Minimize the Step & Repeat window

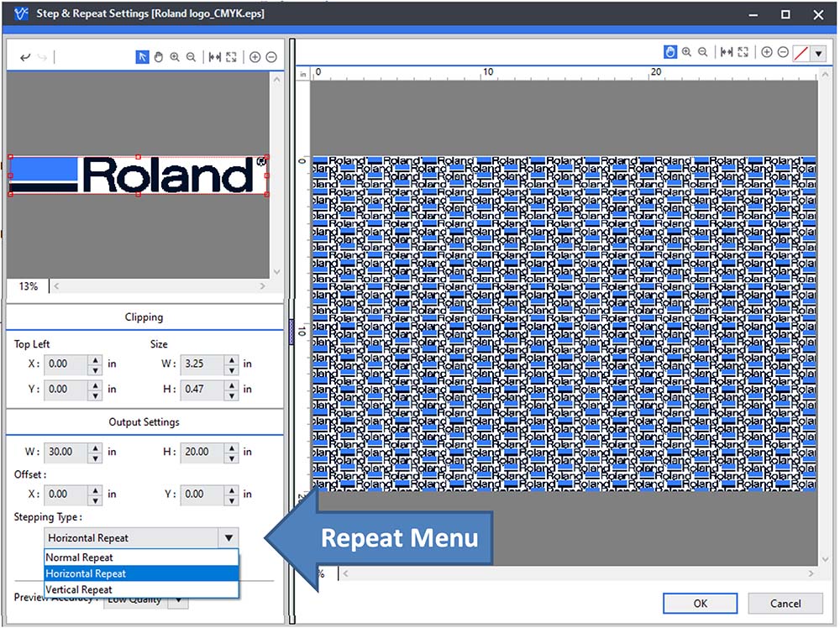[753, 14]
